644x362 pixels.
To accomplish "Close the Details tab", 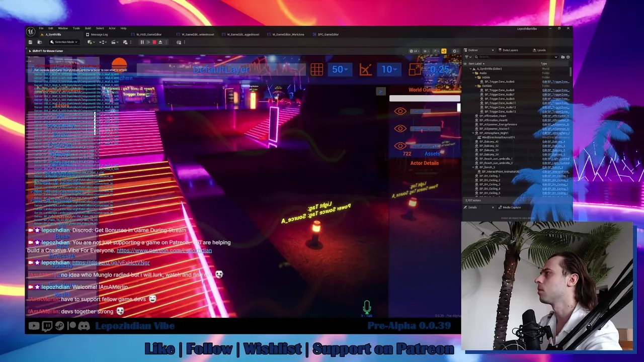I will pyautogui.click(x=493, y=208).
